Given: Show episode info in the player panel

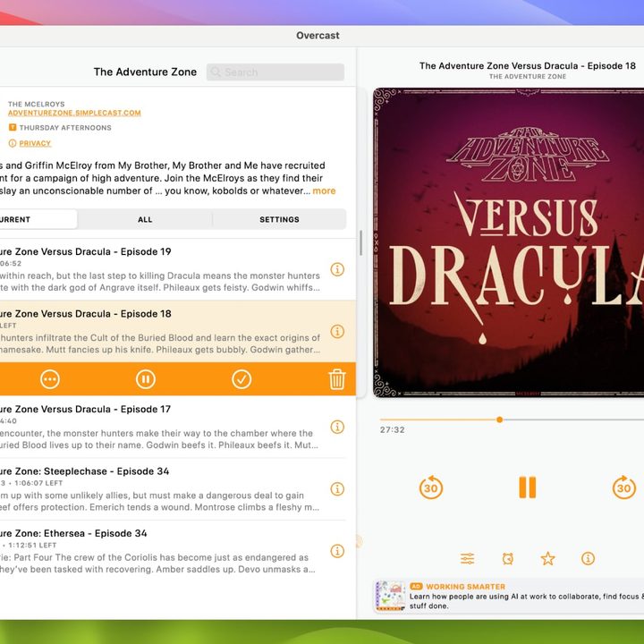Looking at the screenshot, I should click(x=588, y=558).
